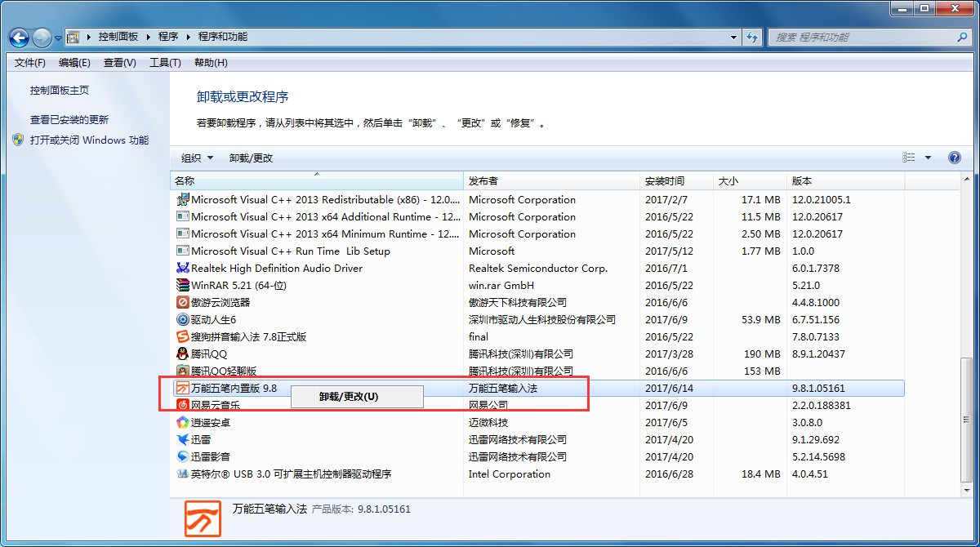Viewport: 980px width, 547px height.
Task: Expand the address bar history dropdown
Action: pyautogui.click(x=734, y=38)
